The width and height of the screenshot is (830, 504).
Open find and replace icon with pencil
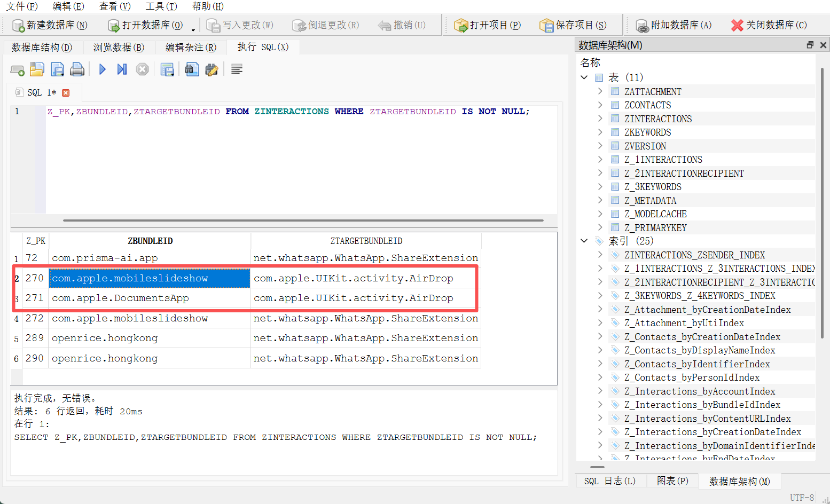point(212,69)
